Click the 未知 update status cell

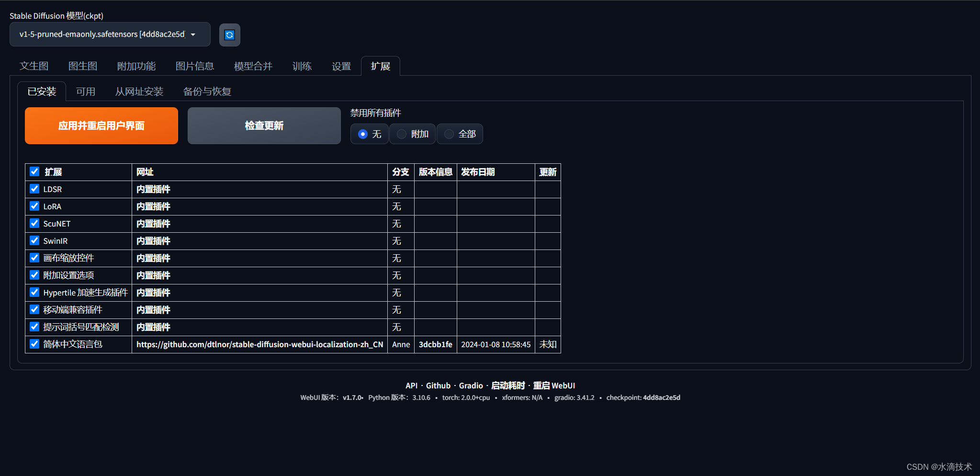548,344
